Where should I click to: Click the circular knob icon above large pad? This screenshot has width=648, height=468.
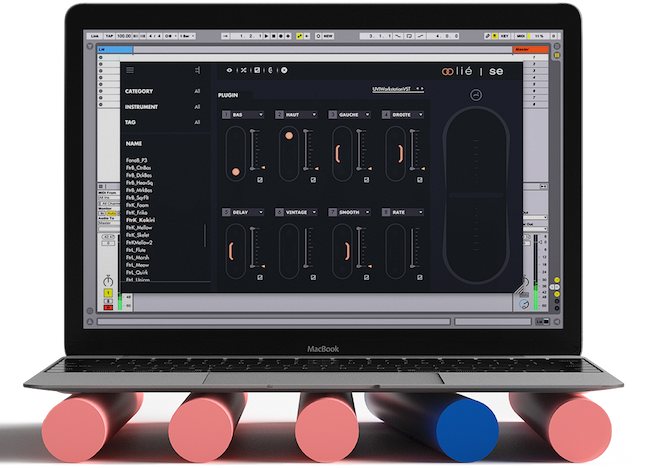[475, 94]
